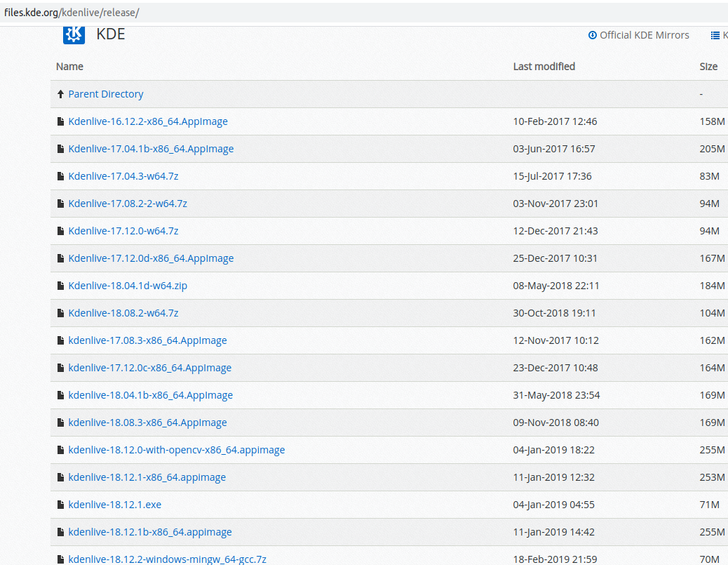Screen dimensions: 728x565
Task: Click the 104M size value
Action: (x=712, y=314)
